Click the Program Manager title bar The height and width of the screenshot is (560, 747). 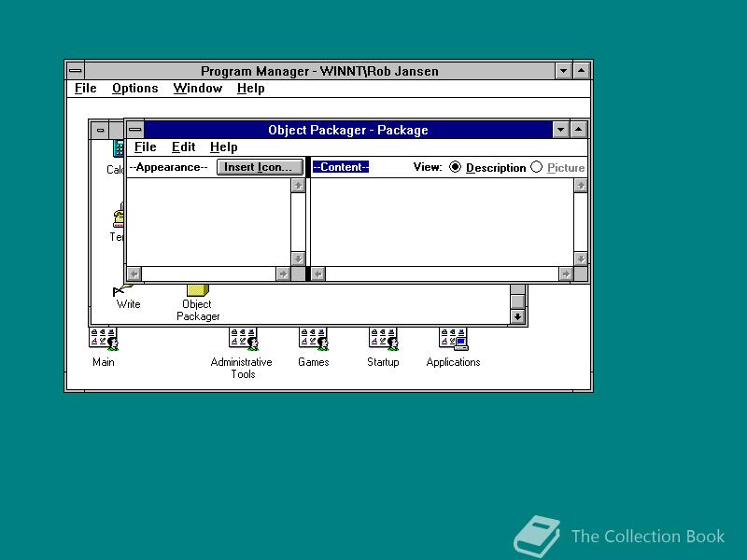point(319,71)
